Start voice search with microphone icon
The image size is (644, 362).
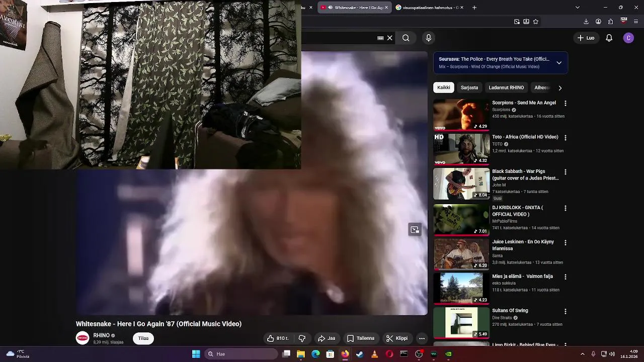pyautogui.click(x=429, y=38)
